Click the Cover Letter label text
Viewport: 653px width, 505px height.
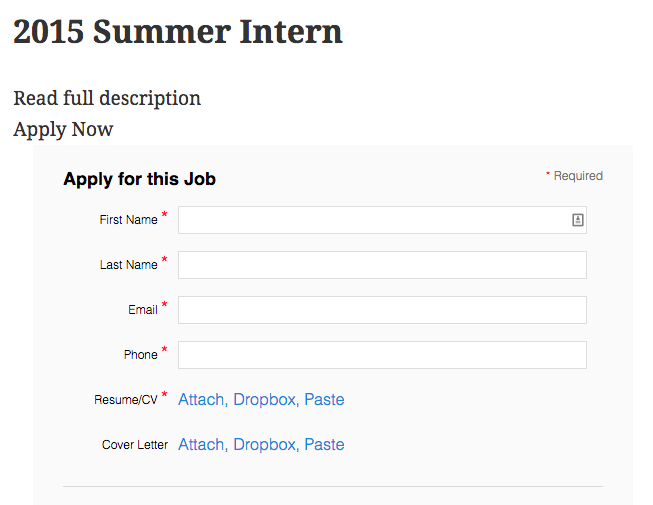[x=135, y=445]
